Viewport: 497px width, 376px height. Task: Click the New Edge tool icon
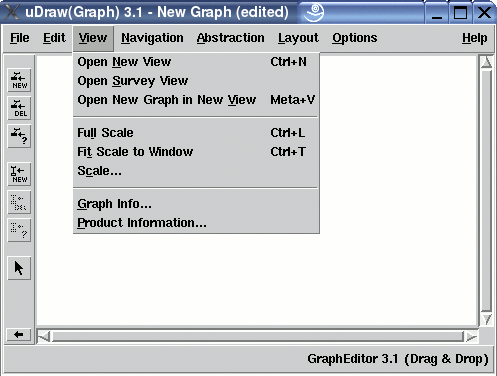(x=19, y=174)
